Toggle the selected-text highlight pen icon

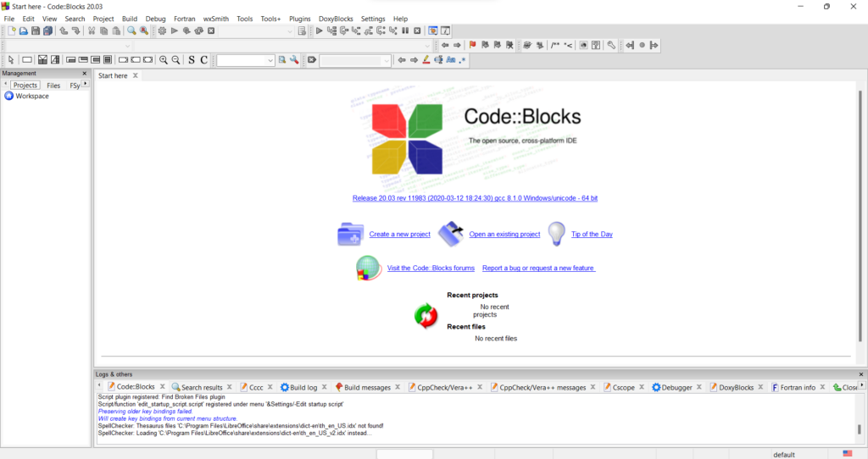[426, 60]
